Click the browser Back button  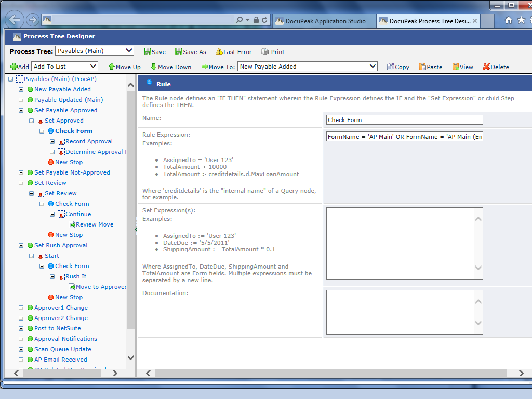[15, 20]
